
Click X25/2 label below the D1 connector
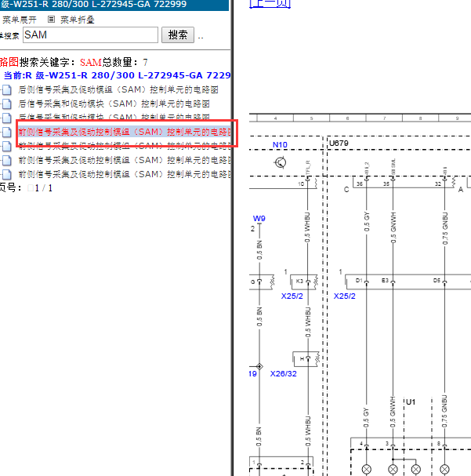[x=345, y=296]
